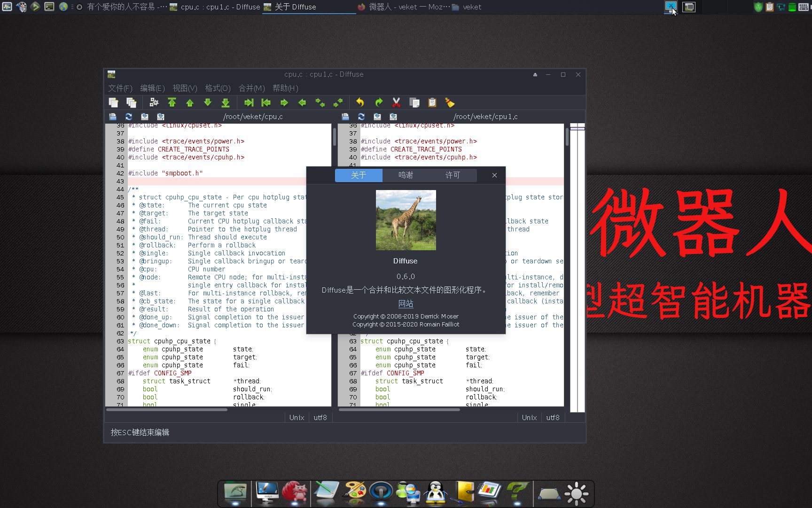Image resolution: width=812 pixels, height=508 pixels.
Task: Click the giraffe logo image
Action: [x=406, y=220]
